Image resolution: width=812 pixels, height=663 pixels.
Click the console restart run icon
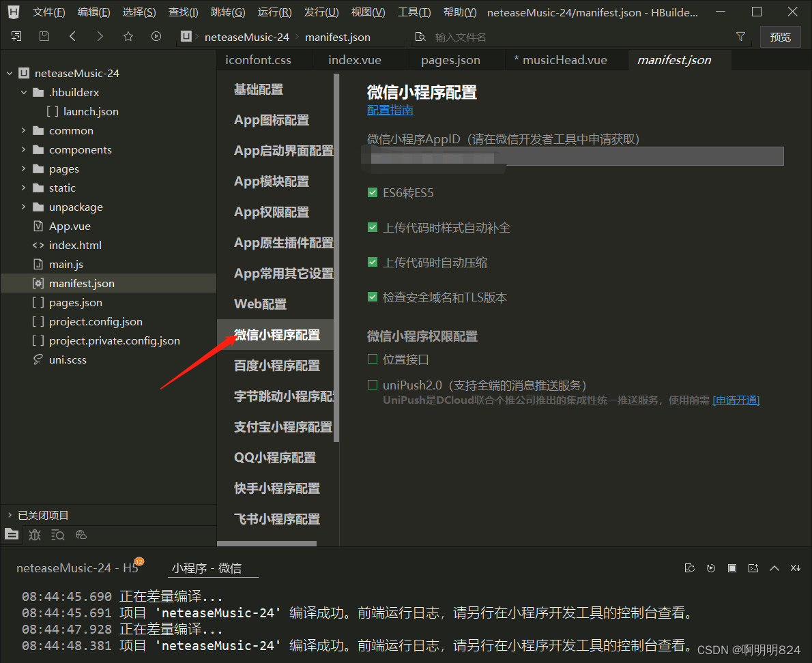[711, 568]
